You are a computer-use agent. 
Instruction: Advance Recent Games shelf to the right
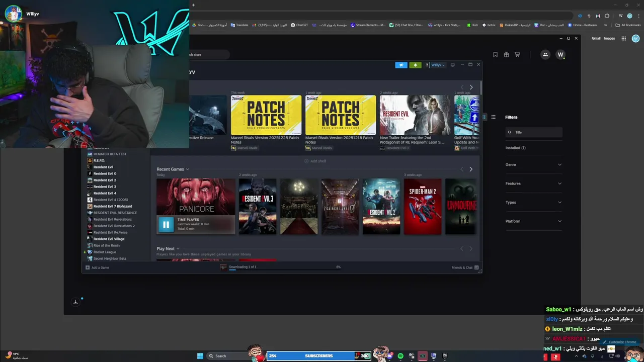(471, 169)
